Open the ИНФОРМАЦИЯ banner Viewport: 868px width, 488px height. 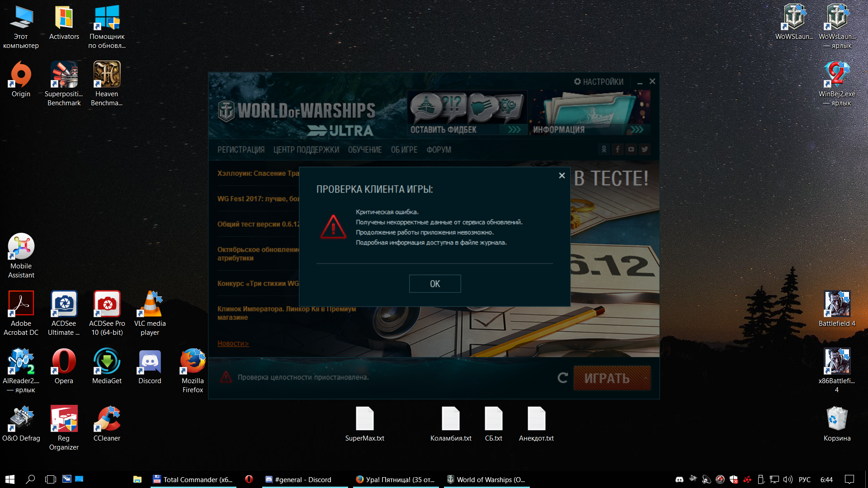point(590,113)
